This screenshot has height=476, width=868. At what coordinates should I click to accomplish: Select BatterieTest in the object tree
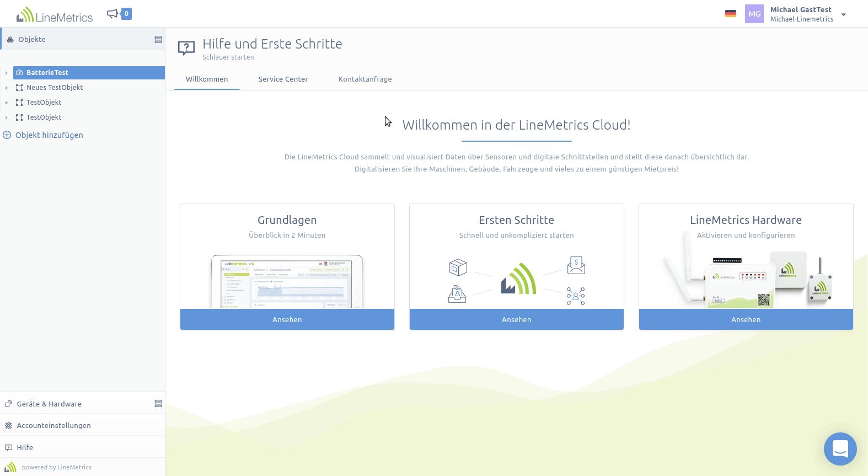click(89, 73)
